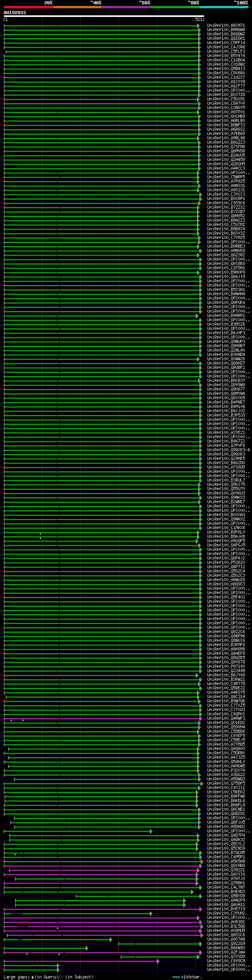Select the UniRef100_B5Y4T4 label
The width and height of the screenshot is (252, 980).
226,56
